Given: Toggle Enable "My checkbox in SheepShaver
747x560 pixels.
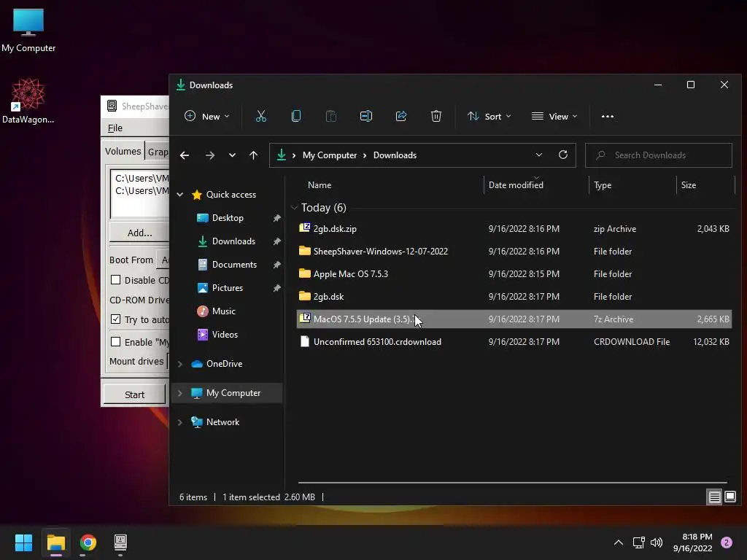Looking at the screenshot, I should (115, 341).
